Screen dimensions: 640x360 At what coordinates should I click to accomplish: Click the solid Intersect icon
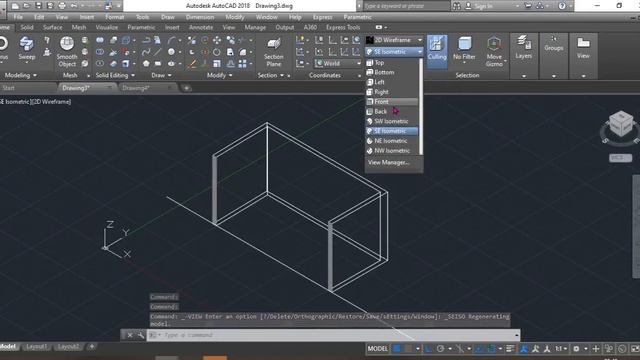tap(100, 64)
